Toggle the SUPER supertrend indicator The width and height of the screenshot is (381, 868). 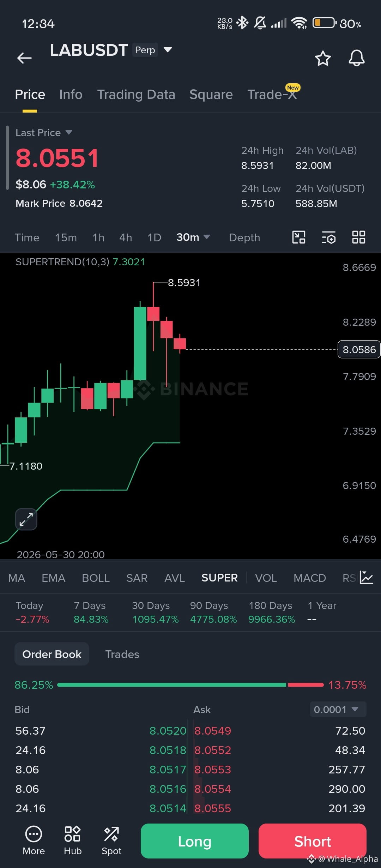pyautogui.click(x=219, y=578)
